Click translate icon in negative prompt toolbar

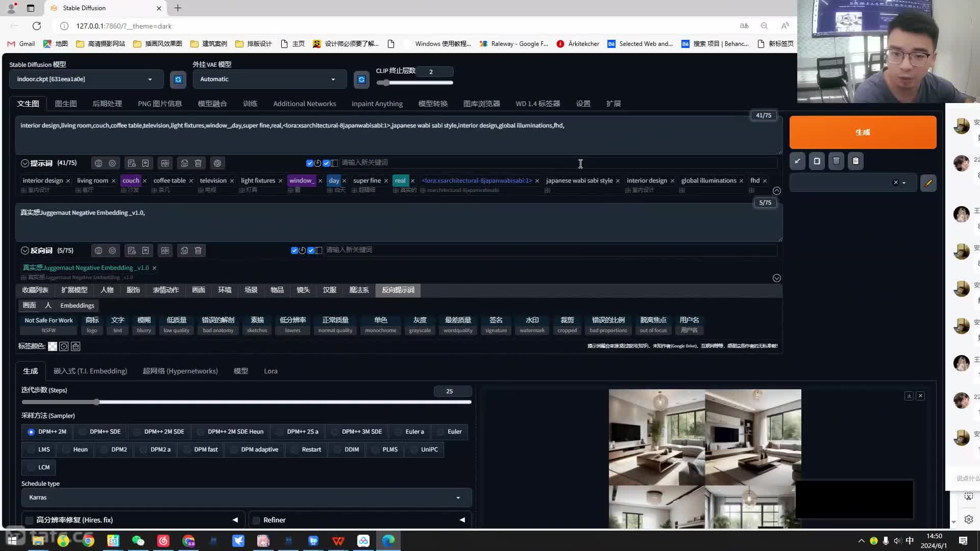tap(165, 251)
